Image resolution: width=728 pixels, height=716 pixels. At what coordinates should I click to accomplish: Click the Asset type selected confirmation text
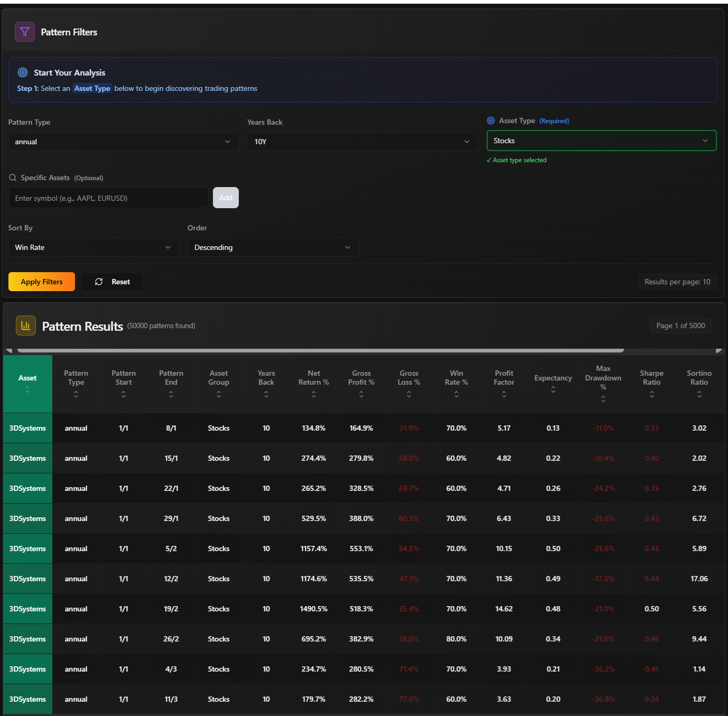tap(517, 160)
